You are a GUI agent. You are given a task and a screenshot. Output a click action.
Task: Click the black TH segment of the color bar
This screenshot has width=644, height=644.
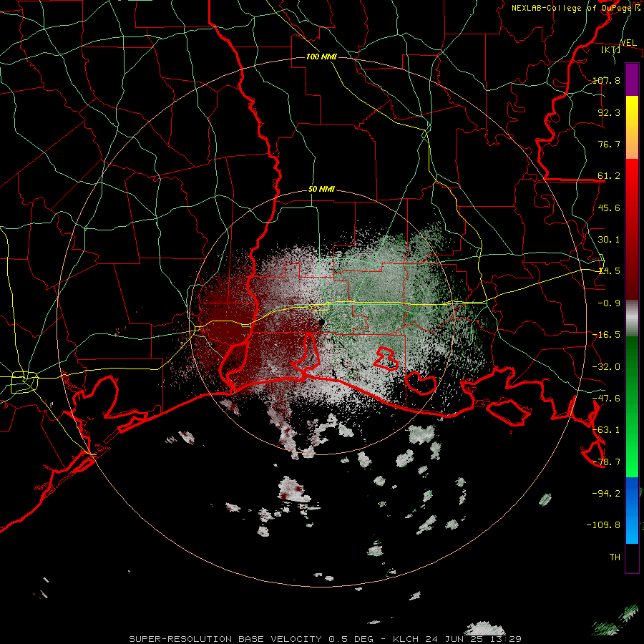click(x=632, y=557)
